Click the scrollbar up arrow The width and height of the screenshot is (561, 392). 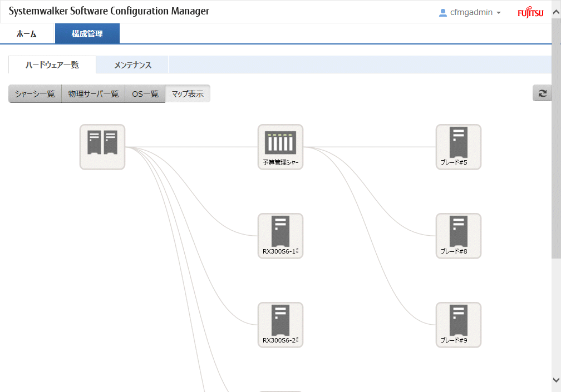point(557,12)
